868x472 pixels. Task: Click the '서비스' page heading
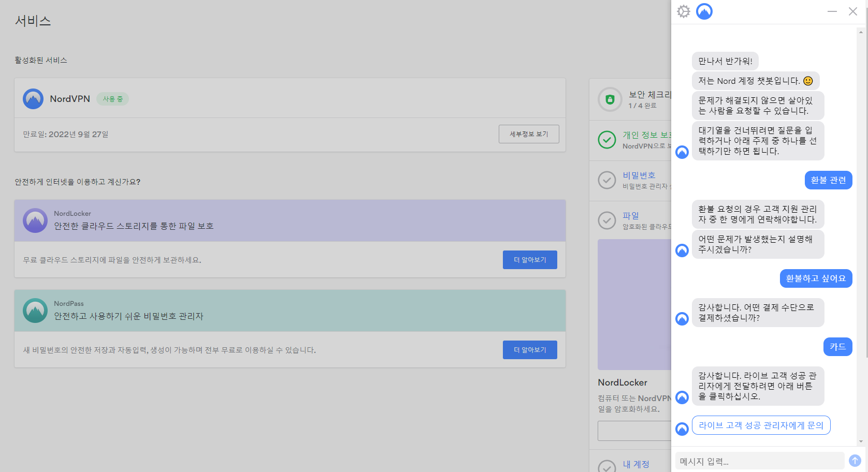tap(33, 21)
